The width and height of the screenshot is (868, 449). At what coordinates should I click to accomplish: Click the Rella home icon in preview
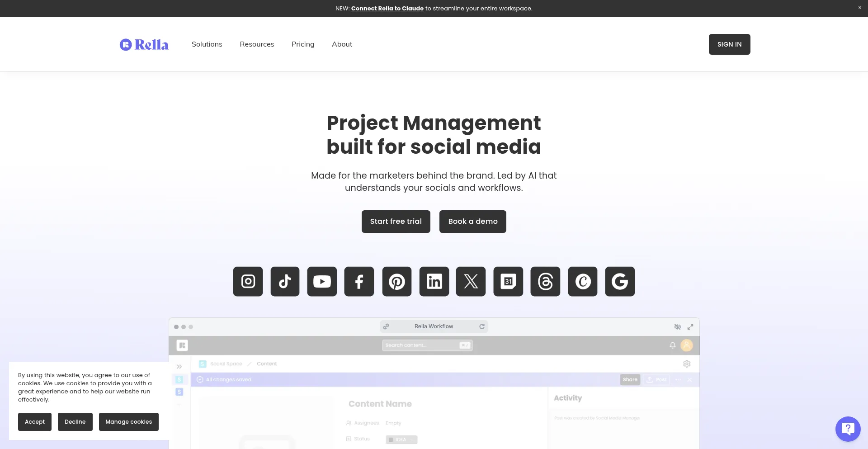pyautogui.click(x=182, y=345)
